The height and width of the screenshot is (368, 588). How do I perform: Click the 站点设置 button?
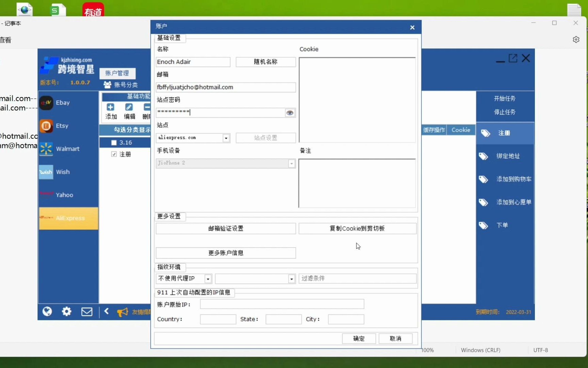point(266,138)
